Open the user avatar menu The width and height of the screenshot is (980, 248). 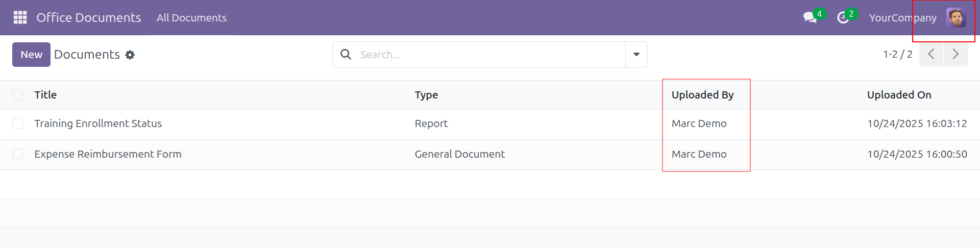955,17
